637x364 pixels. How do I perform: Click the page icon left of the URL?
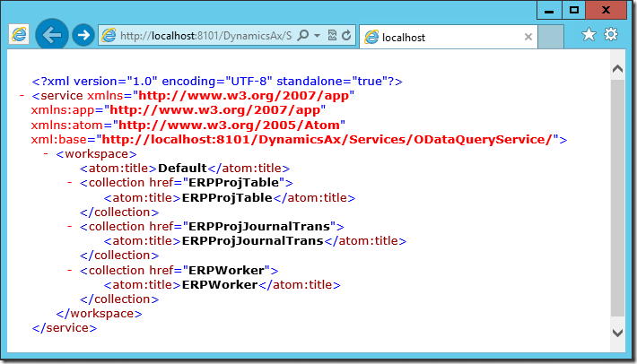pyautogui.click(x=109, y=36)
